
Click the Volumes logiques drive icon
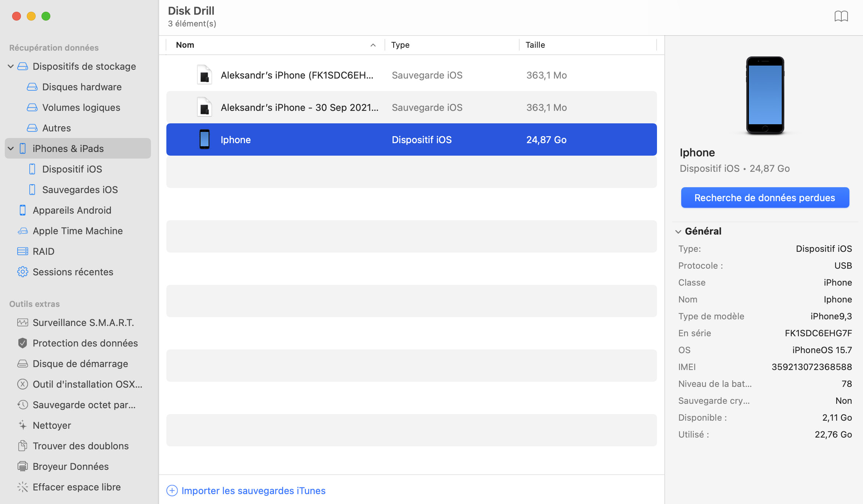click(x=32, y=108)
